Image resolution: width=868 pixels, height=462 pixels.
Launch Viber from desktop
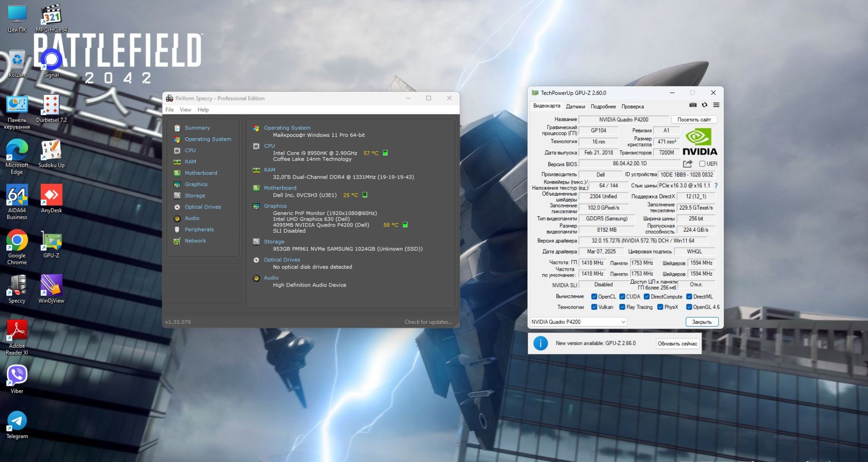pos(17,380)
